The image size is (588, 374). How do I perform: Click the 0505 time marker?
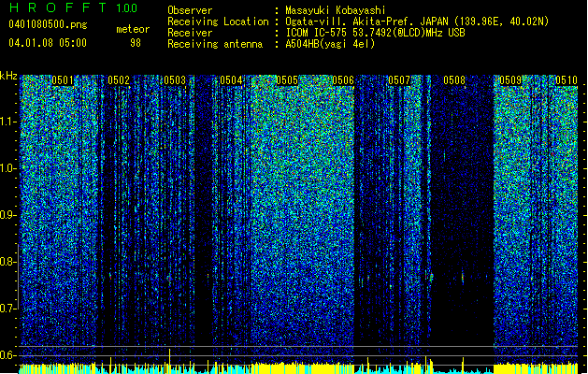click(x=287, y=80)
